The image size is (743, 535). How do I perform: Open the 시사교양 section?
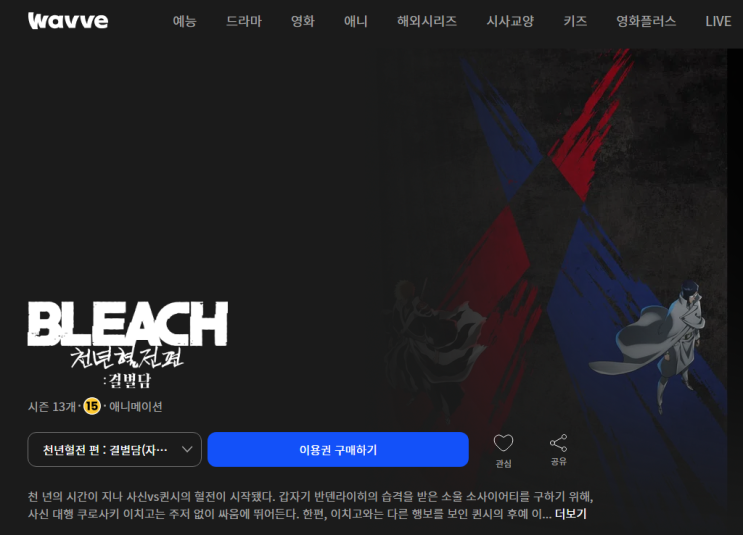[510, 21]
